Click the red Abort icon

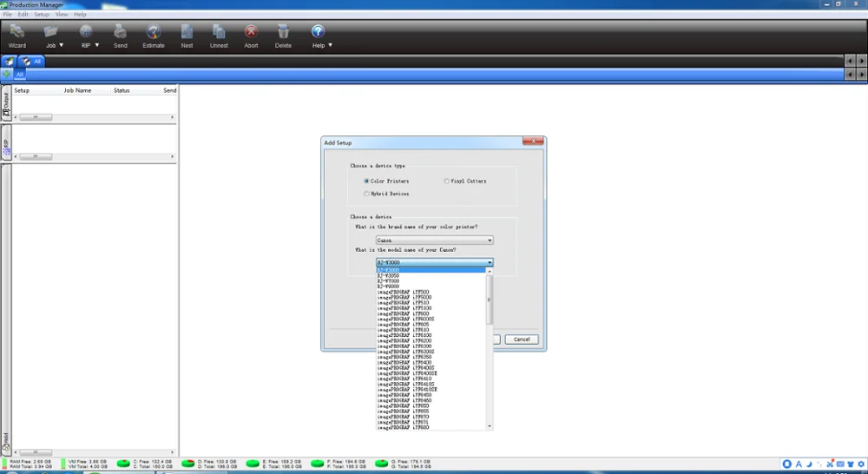pyautogui.click(x=251, y=31)
